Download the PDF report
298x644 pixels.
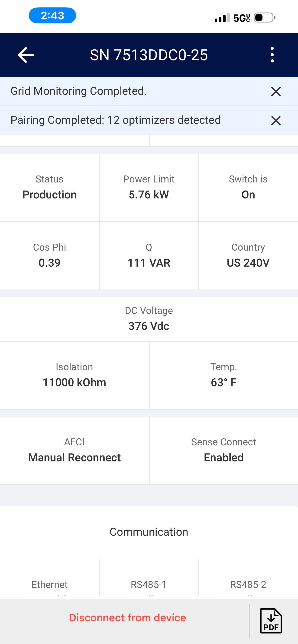click(x=271, y=621)
